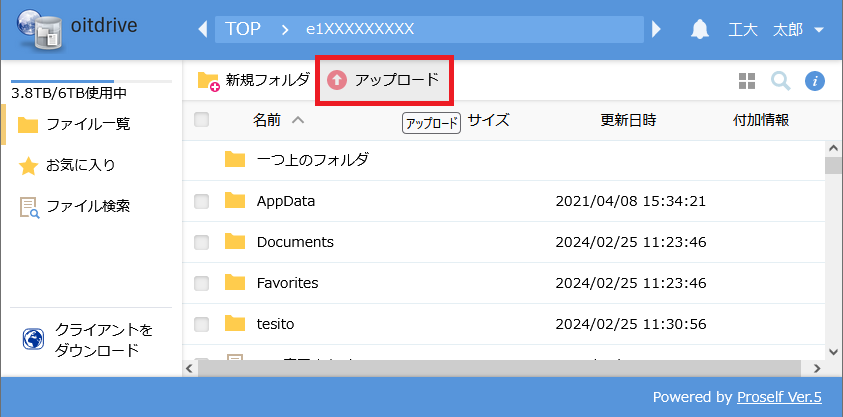Open the Documents folder icon
The width and height of the screenshot is (843, 417).
click(235, 242)
